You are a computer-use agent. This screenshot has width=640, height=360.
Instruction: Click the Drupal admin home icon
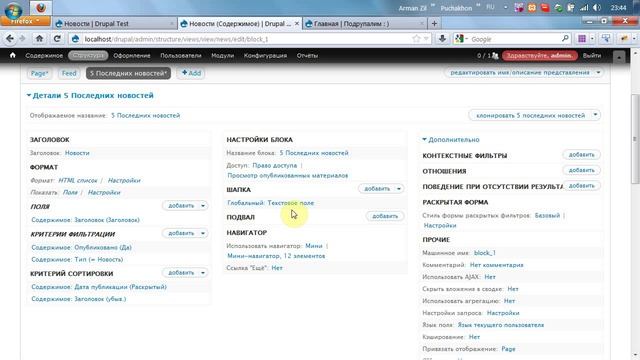point(13,55)
